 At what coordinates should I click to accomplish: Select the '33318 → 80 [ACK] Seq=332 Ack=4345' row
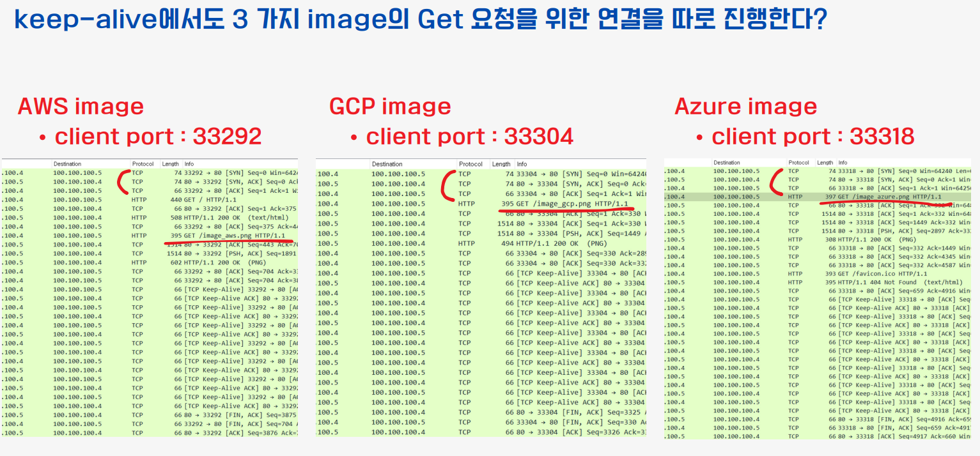coord(818,257)
